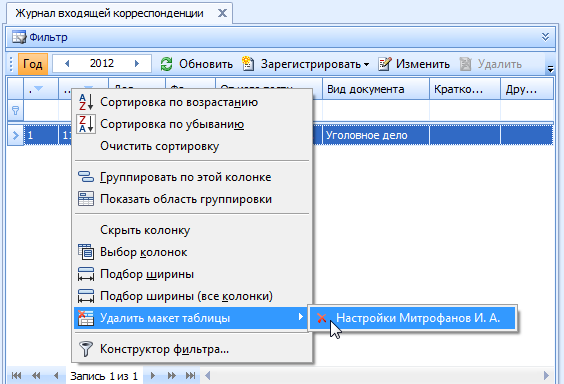Image resolution: width=564 pixels, height=384 pixels.
Task: Expand the Удалить макет таблицы submenu arrow
Action: pyautogui.click(x=301, y=317)
